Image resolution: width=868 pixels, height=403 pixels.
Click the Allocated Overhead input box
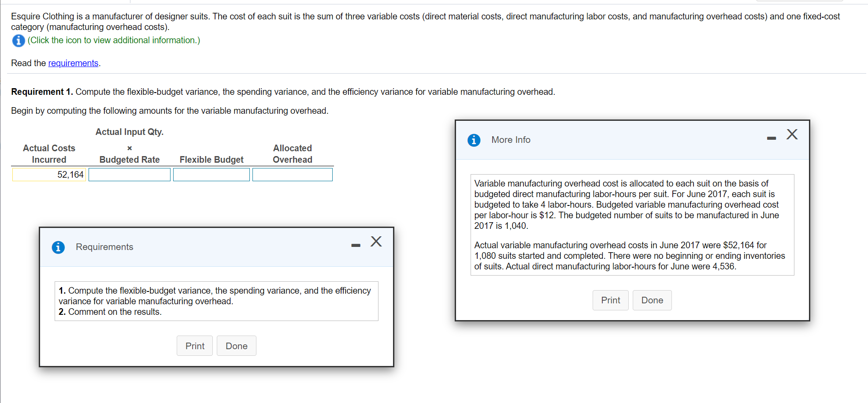pyautogui.click(x=293, y=175)
